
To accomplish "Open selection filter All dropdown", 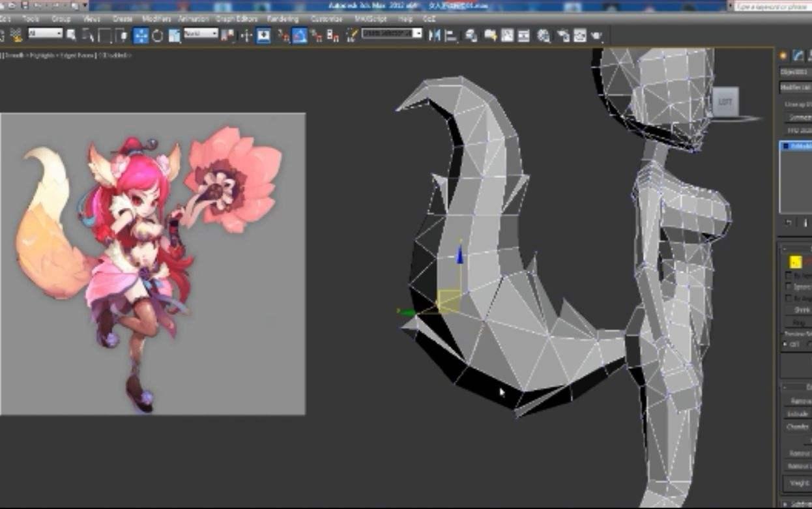I will pos(45,33).
